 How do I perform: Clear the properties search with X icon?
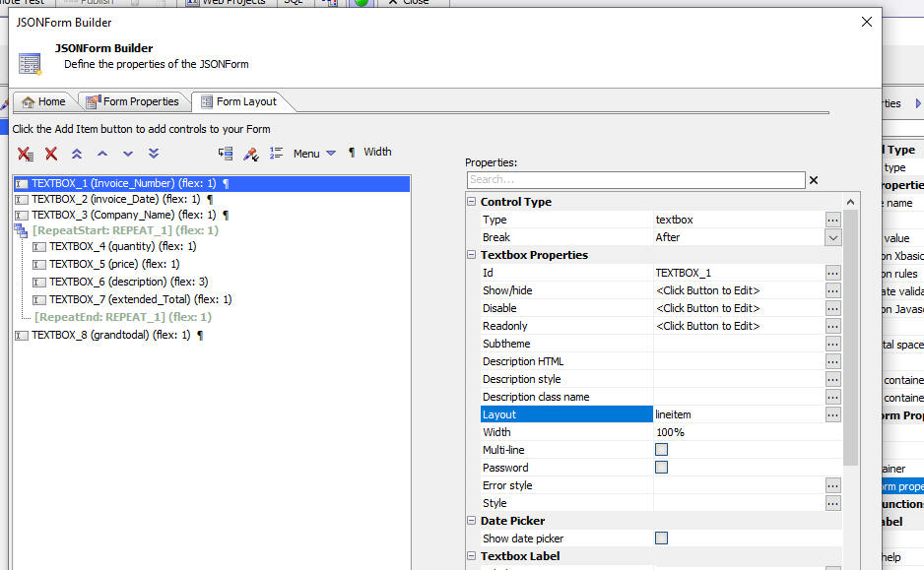coord(814,180)
